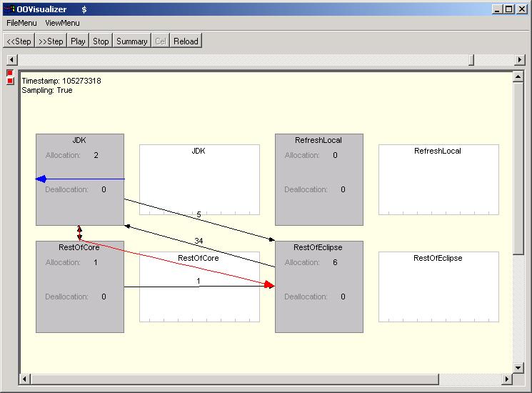
Task: Click the edge label 5
Action: click(x=199, y=214)
